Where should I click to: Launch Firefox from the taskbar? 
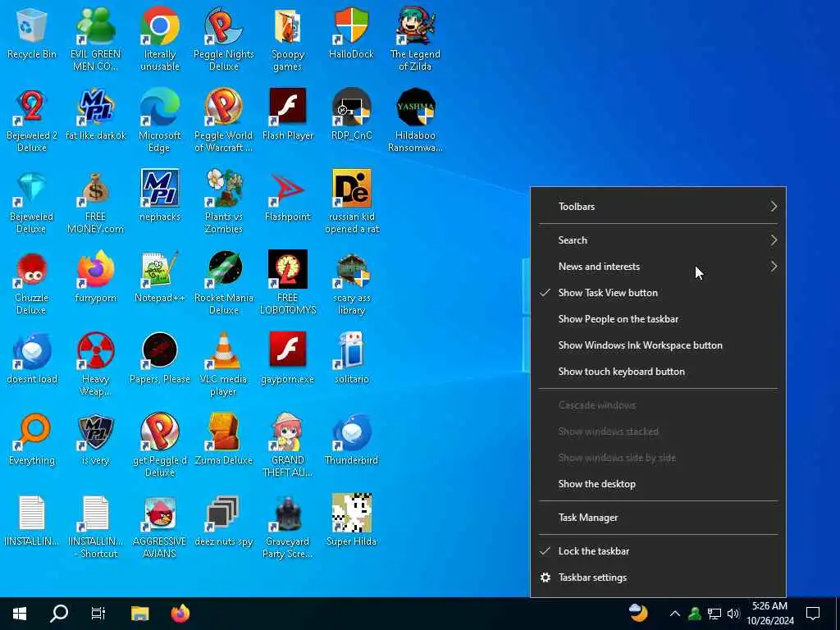point(180,614)
